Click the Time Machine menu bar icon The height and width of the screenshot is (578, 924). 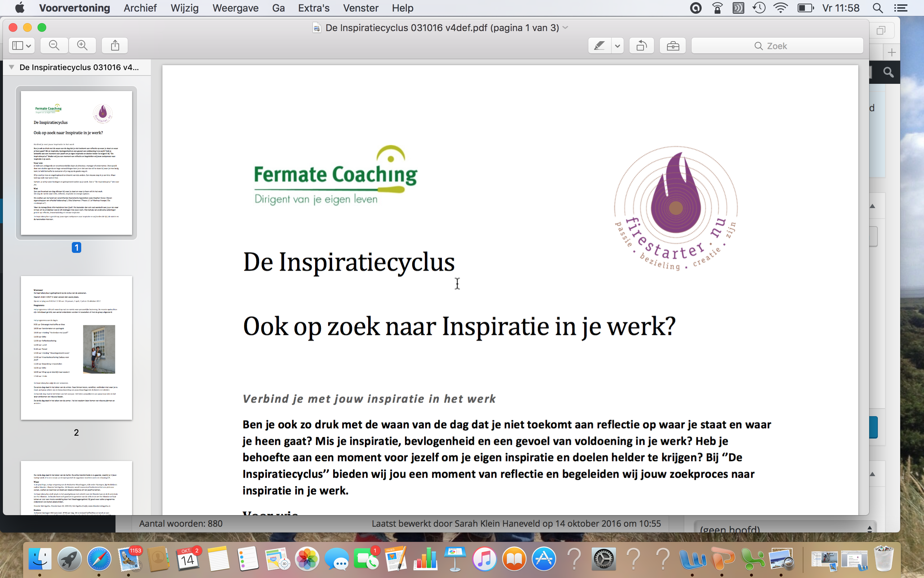759,8
